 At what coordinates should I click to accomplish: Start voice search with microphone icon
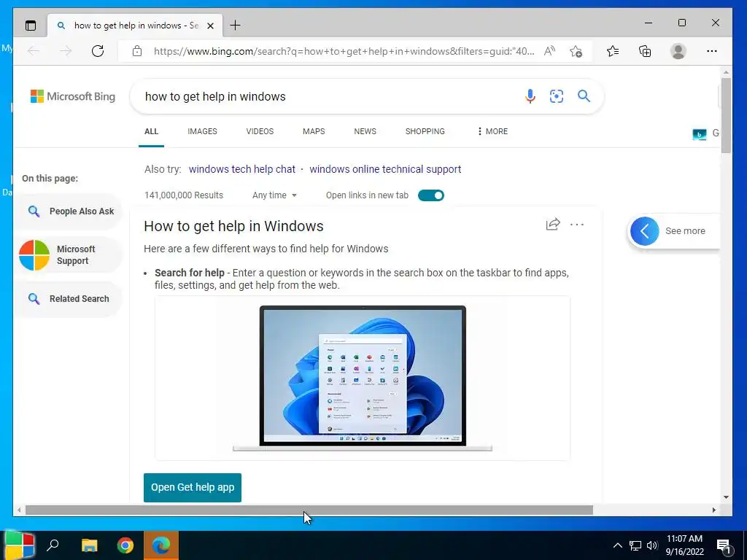click(x=530, y=96)
